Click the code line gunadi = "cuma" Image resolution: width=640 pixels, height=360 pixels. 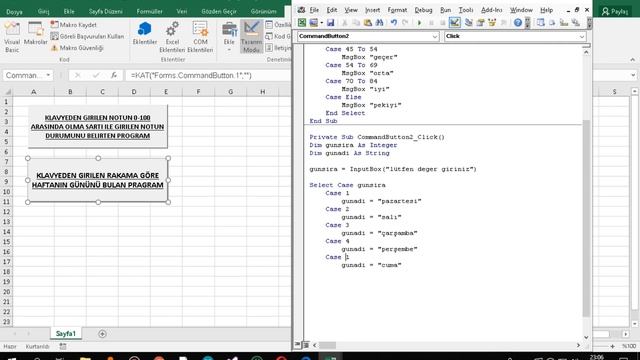tap(371, 265)
